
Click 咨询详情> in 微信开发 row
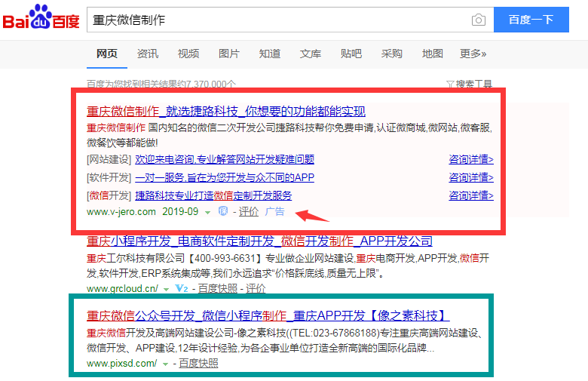[471, 195]
